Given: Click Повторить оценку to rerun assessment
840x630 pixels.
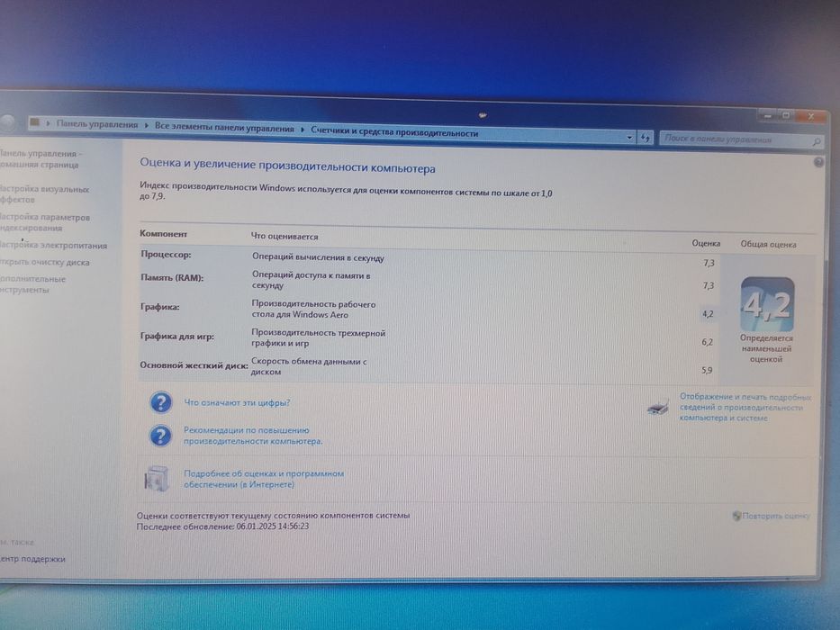Looking at the screenshot, I should pos(771,516).
